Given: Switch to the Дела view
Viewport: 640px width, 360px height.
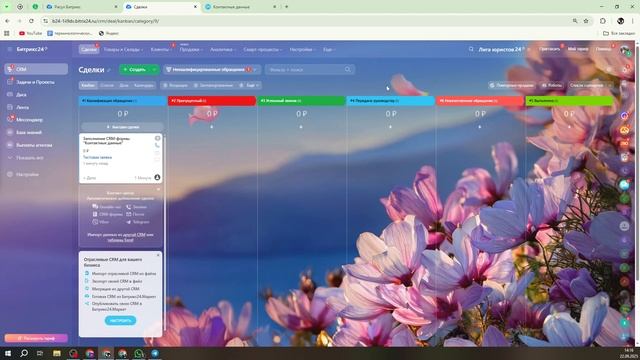Looking at the screenshot, I should tap(124, 85).
